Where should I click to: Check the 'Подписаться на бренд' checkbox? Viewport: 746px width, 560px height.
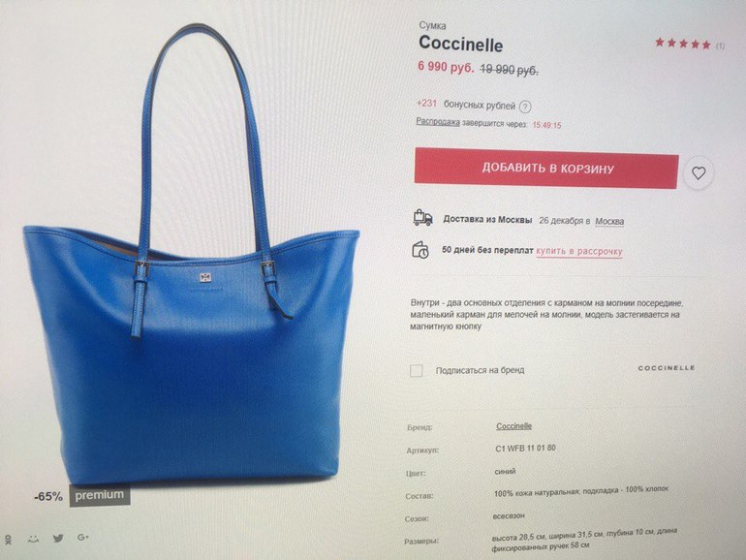click(417, 370)
